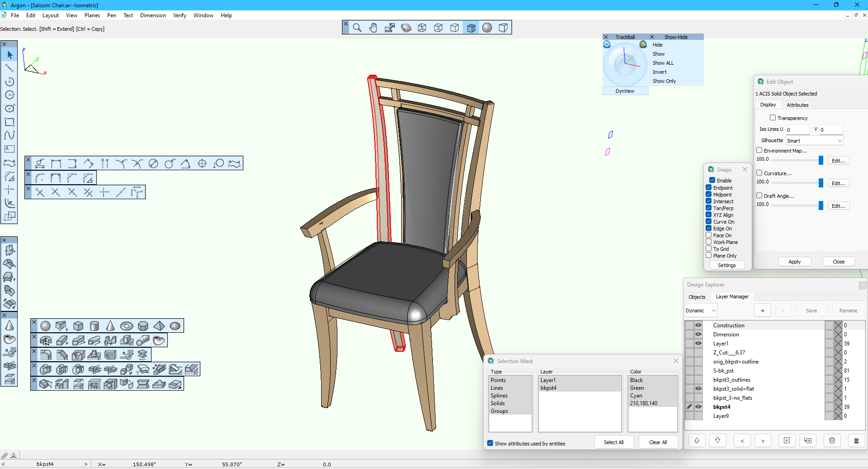
Task: Enable the Curvature checkbox
Action: tap(759, 173)
